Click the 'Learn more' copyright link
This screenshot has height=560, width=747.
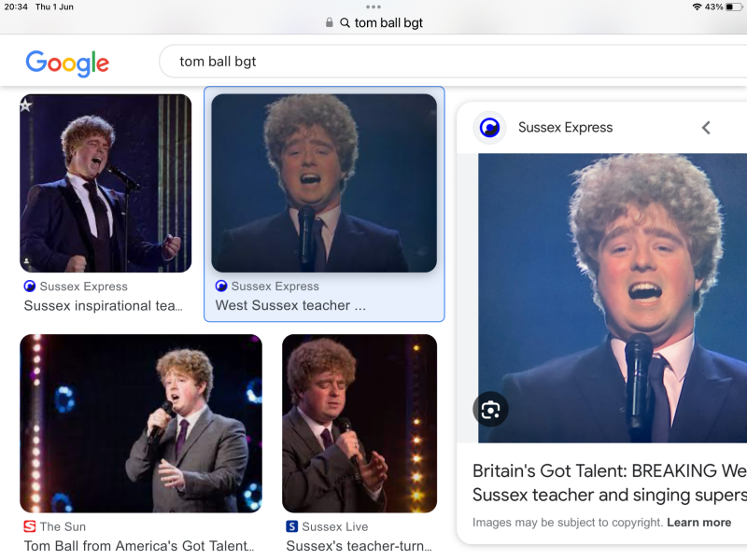click(698, 523)
